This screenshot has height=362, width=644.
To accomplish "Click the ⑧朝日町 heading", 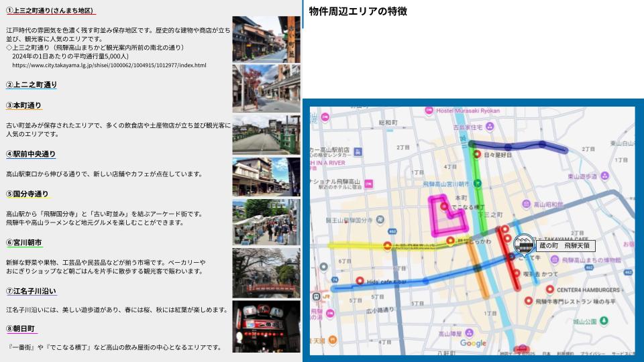I will tap(20, 328).
